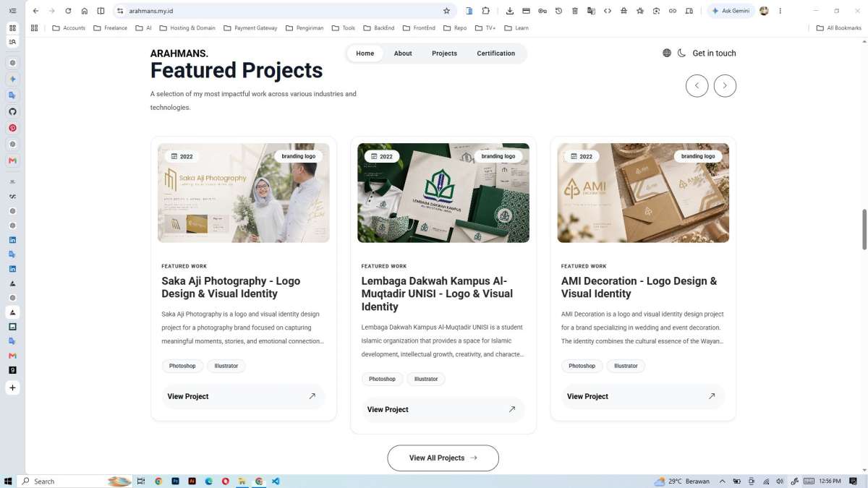Screen dimensions: 868x488
Task: Go back using the browser back arrow
Action: coord(35,11)
